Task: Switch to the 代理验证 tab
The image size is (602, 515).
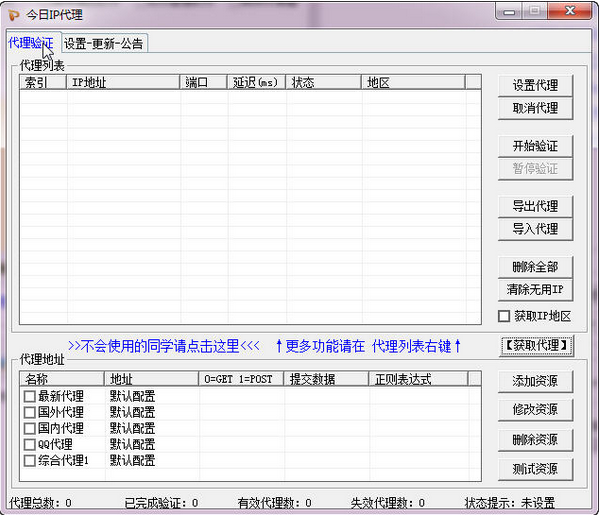Action: 30,43
